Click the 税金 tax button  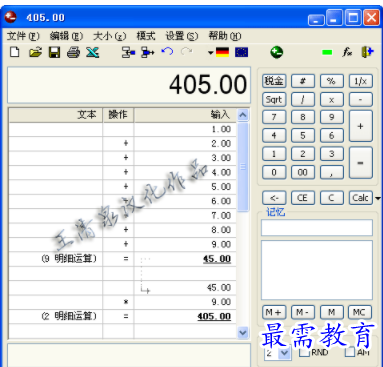point(274,81)
